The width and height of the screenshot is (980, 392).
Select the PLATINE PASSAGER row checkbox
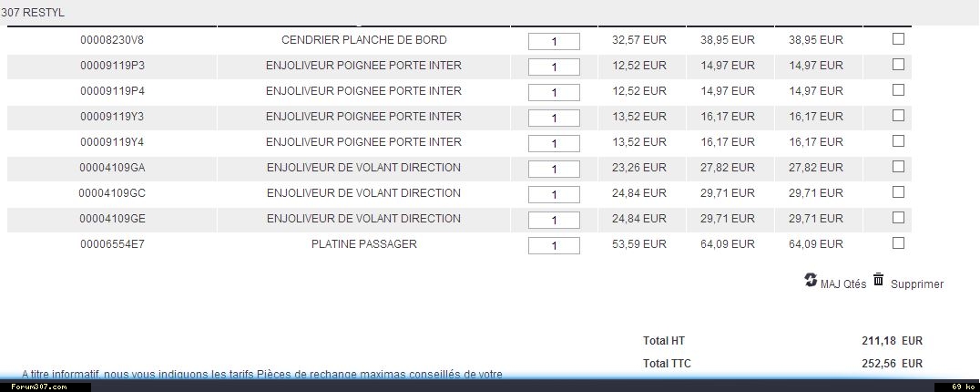pyautogui.click(x=898, y=243)
